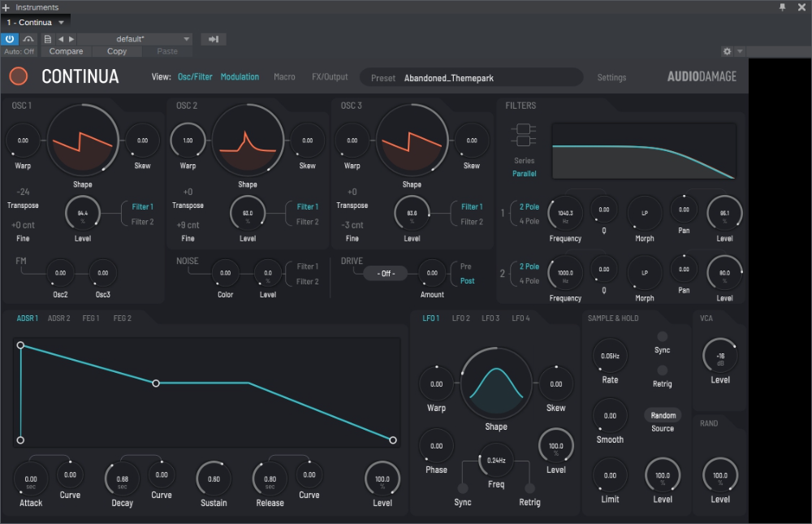Open the 1 - Continua instrument dropdown
The width and height of the screenshot is (812, 524).
coord(35,22)
